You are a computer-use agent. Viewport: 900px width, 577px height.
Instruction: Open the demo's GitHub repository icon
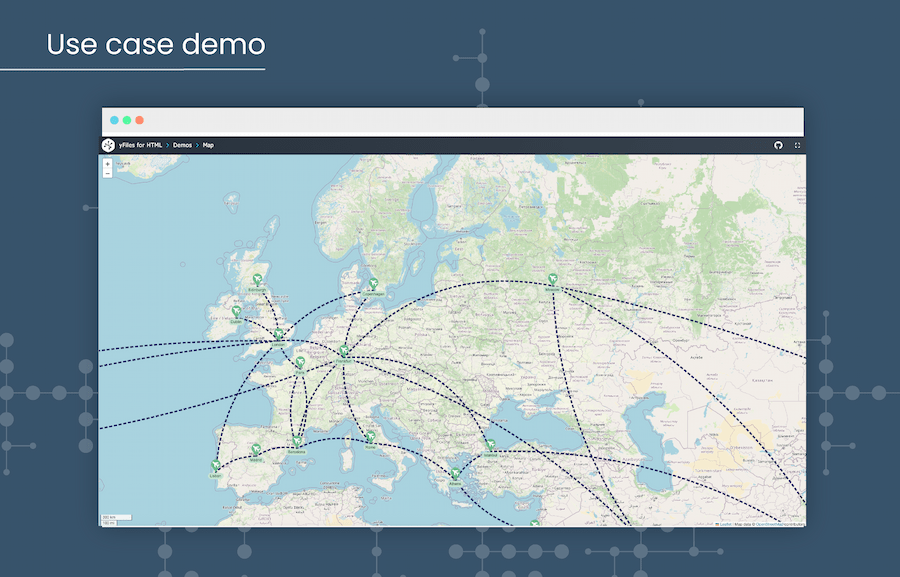pyautogui.click(x=779, y=144)
